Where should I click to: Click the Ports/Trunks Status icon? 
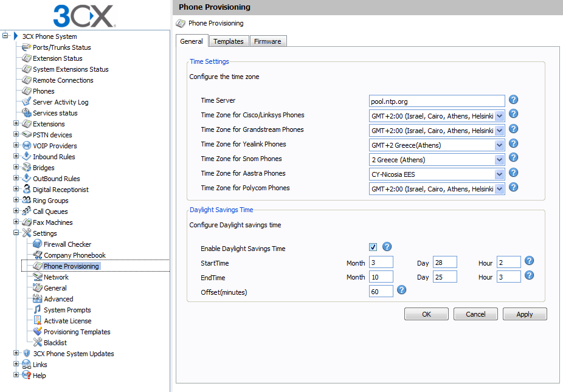(27, 47)
